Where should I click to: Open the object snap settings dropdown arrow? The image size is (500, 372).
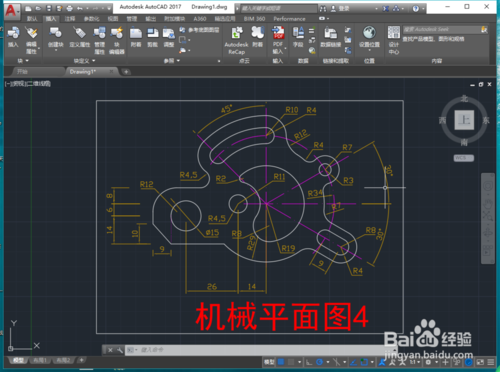(x=372, y=362)
